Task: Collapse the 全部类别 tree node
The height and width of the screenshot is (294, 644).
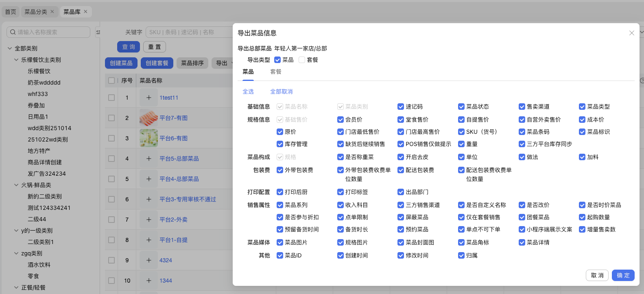Action: click(10, 48)
